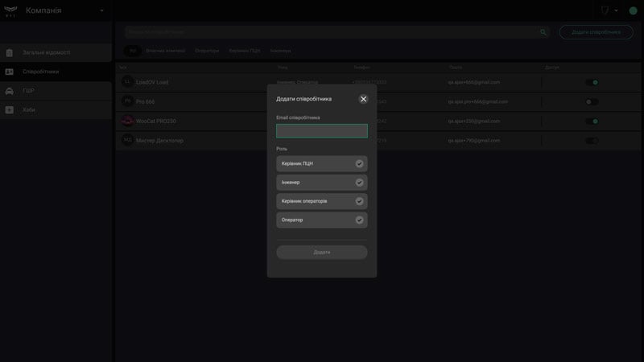Toggle access switch for Pro 666
The image size is (644, 362).
592,102
